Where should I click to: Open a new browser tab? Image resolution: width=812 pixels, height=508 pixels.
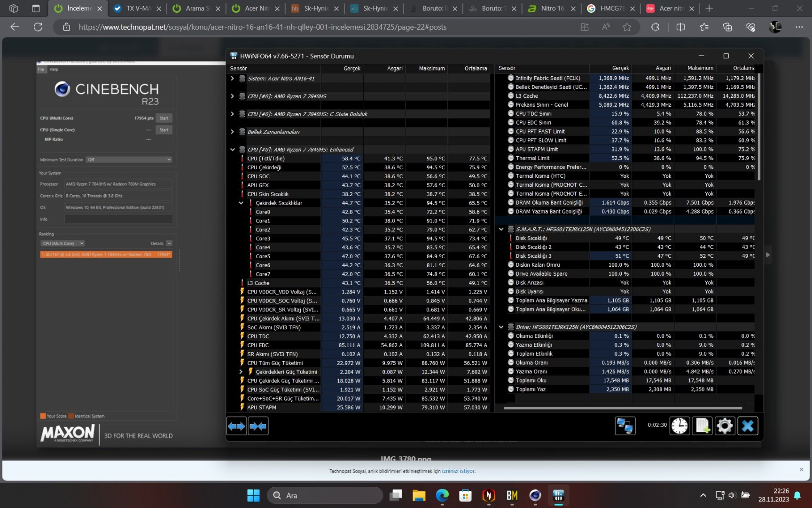(709, 8)
